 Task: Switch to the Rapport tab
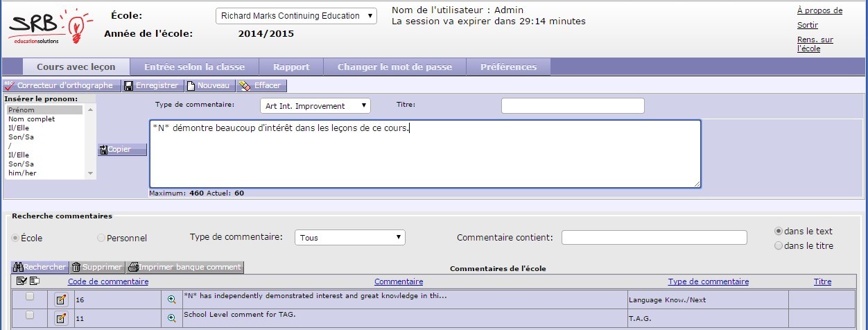point(291,67)
